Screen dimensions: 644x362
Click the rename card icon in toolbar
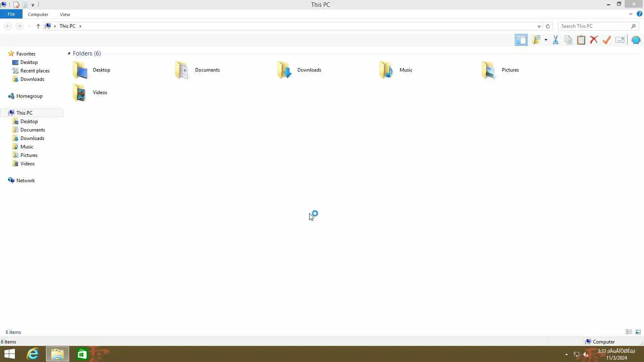(x=620, y=40)
